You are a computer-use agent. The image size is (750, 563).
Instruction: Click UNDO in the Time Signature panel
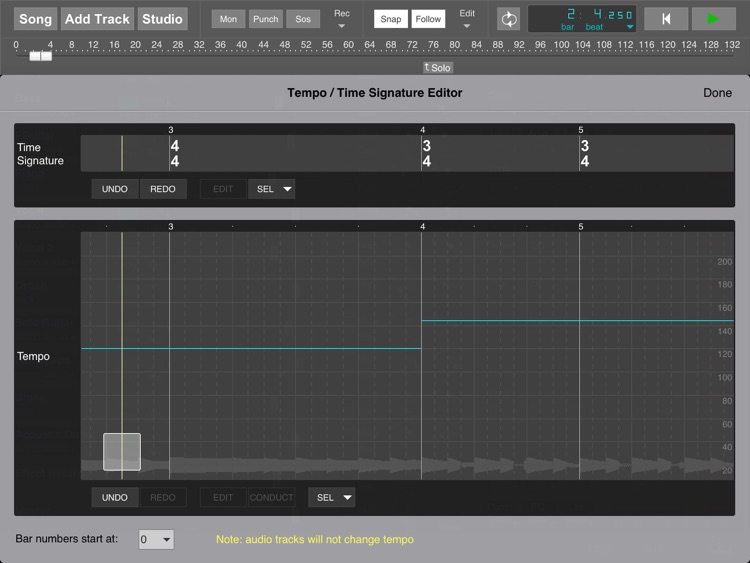(115, 189)
